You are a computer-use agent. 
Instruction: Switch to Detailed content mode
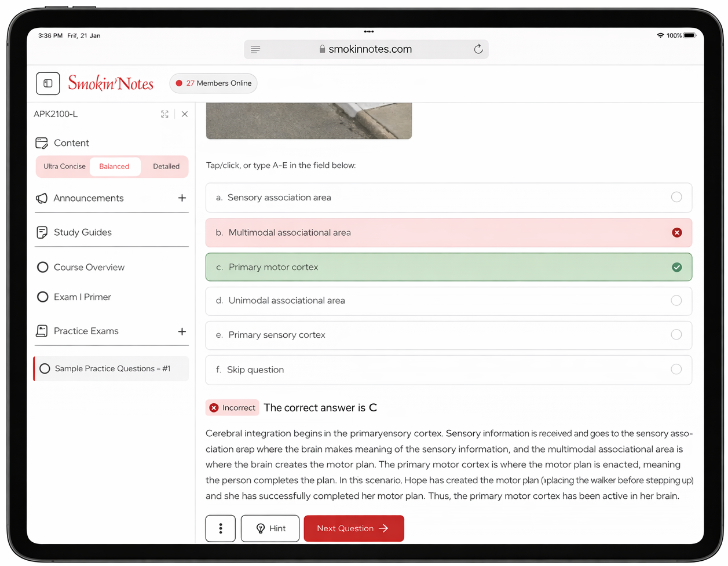(166, 166)
